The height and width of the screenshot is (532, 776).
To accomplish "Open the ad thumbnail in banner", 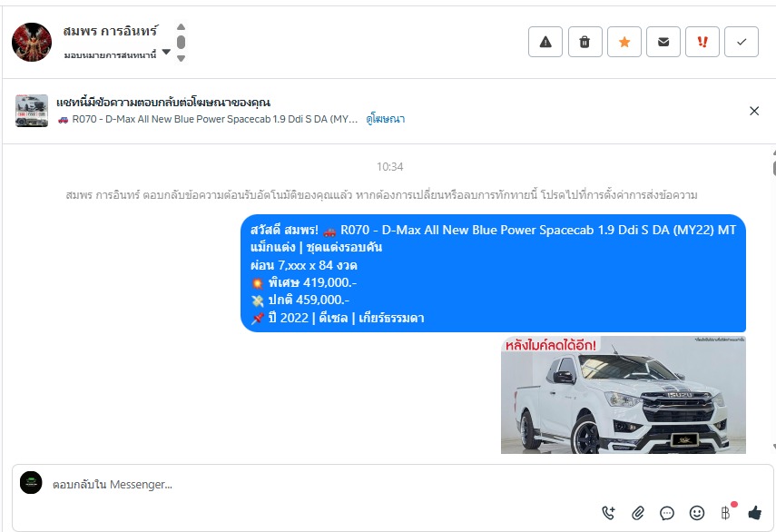I will [32, 111].
